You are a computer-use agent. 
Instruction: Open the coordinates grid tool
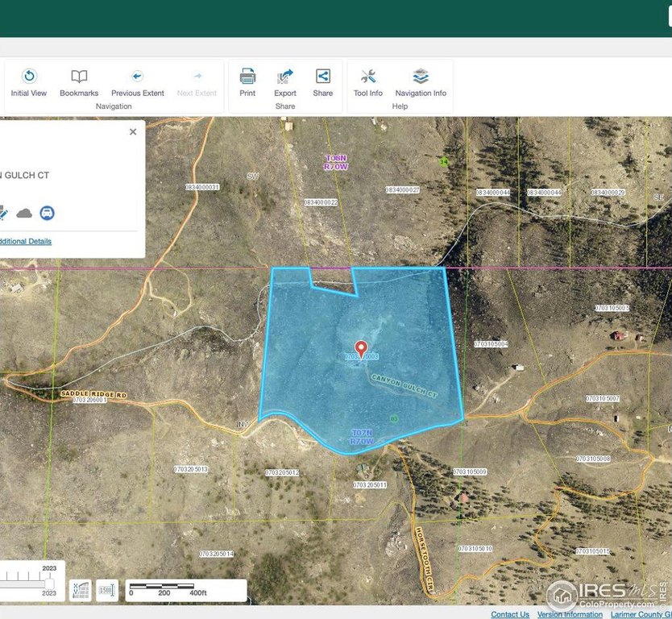81,590
